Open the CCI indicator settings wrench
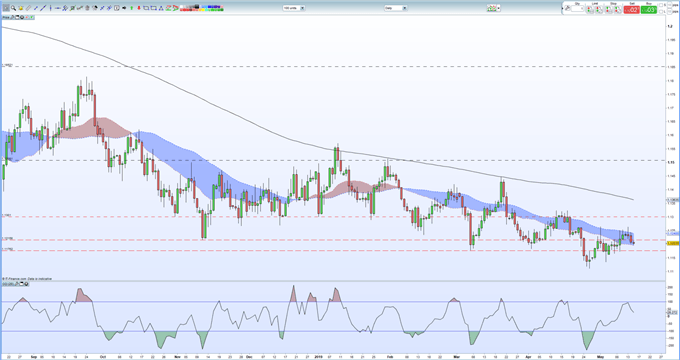This screenshot has width=680, height=360. (x=15, y=284)
